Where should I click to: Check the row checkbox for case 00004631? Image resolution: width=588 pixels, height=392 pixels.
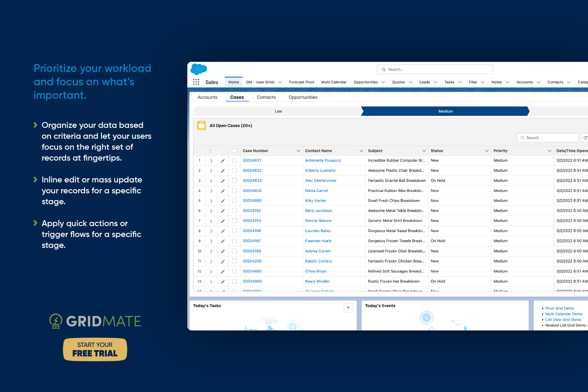(x=234, y=160)
